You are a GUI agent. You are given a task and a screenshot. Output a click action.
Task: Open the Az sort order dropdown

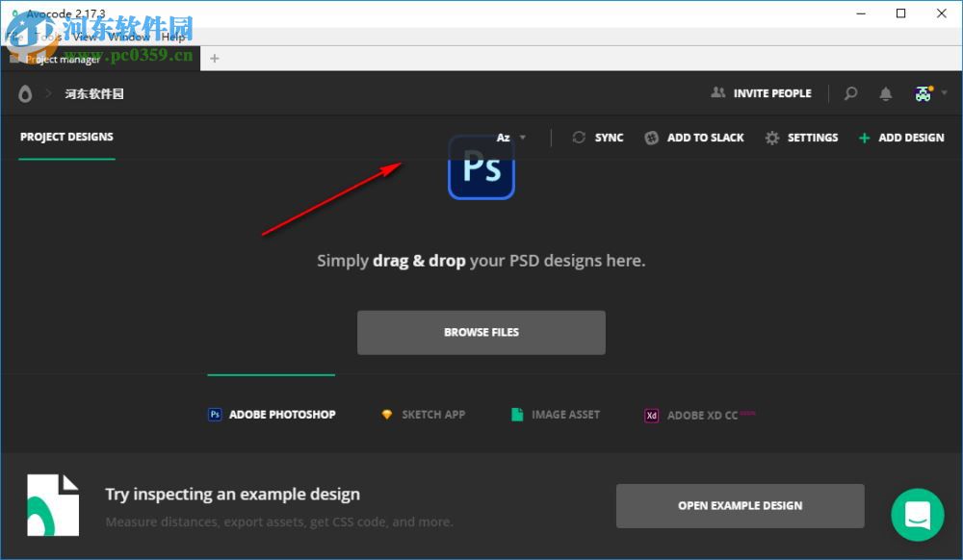(x=511, y=138)
